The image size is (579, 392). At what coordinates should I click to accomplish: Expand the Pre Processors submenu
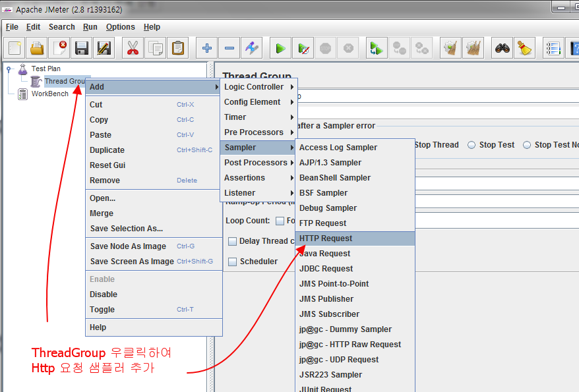pos(259,132)
